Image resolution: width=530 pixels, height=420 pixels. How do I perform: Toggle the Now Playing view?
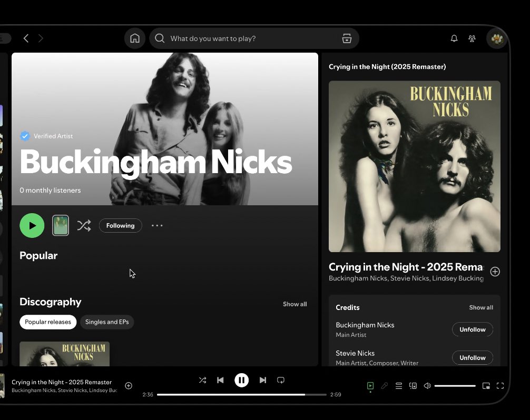point(370,386)
